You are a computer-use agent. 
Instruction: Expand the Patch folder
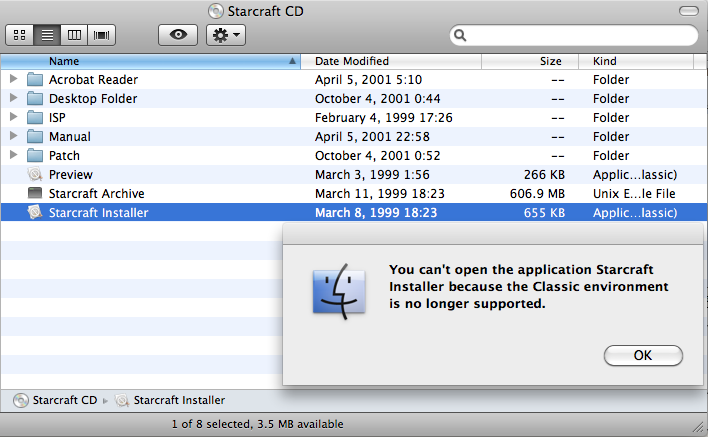tap(14, 155)
